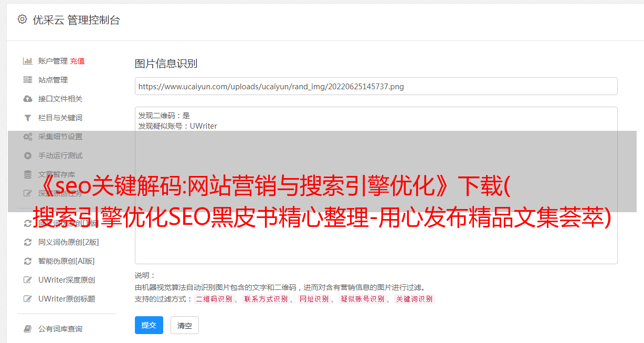
Task: Open 接口文件相关 in the sidebar
Action: (60, 99)
